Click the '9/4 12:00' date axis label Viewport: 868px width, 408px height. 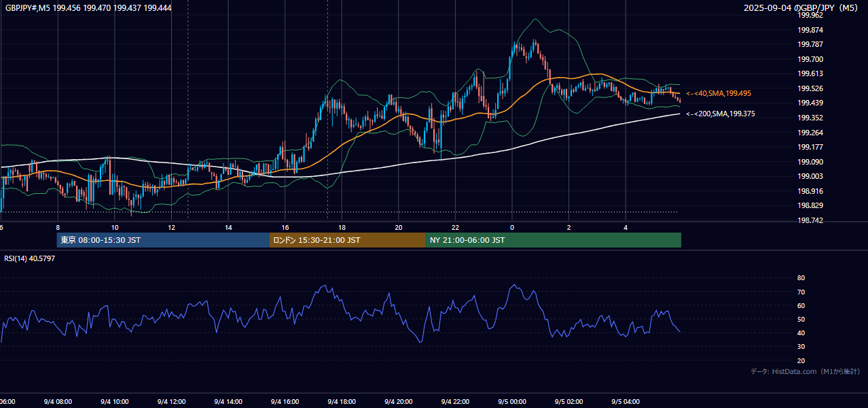point(171,402)
